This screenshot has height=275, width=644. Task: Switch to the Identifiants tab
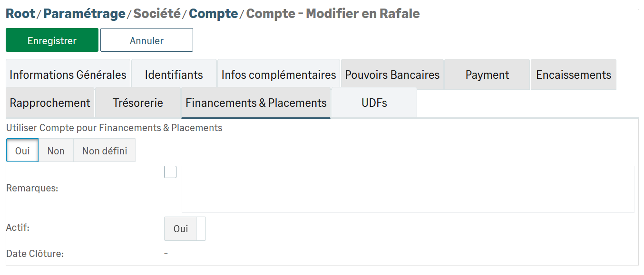click(x=174, y=75)
